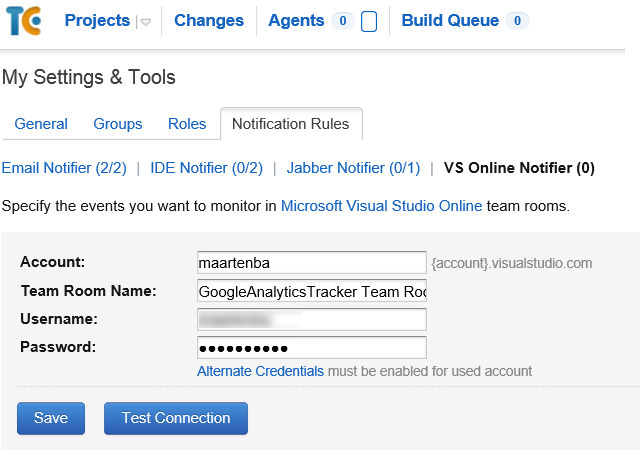Open the Agents page

pos(296,20)
